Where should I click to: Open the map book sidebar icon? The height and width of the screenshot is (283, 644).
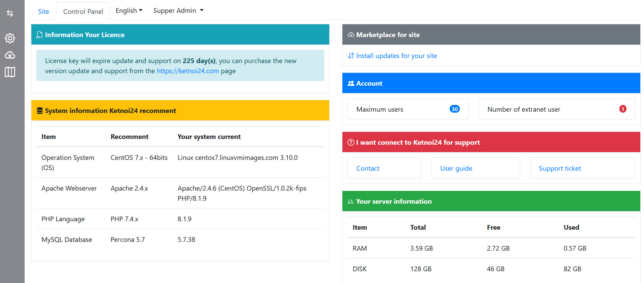click(10, 72)
